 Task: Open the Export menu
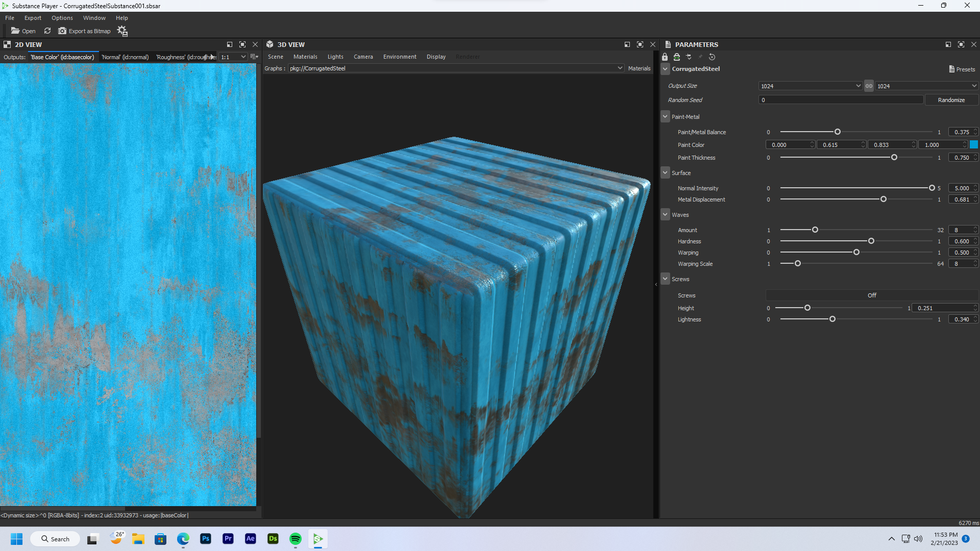point(33,18)
